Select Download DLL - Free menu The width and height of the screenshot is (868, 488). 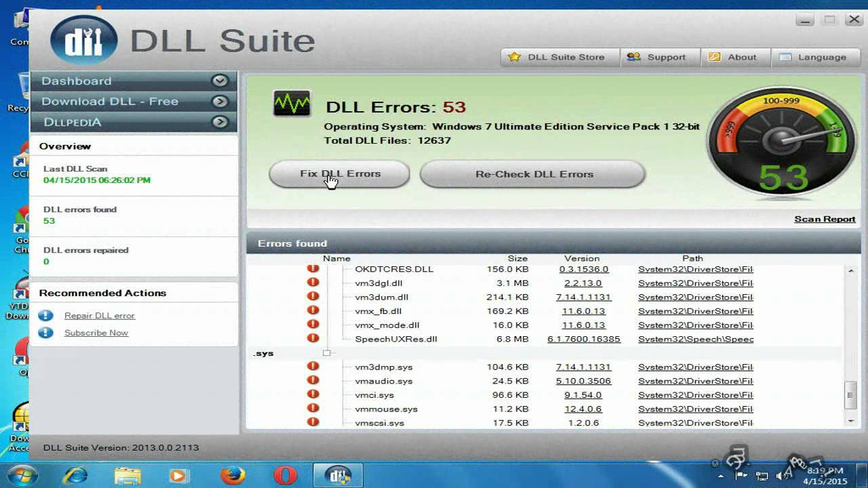[134, 102]
